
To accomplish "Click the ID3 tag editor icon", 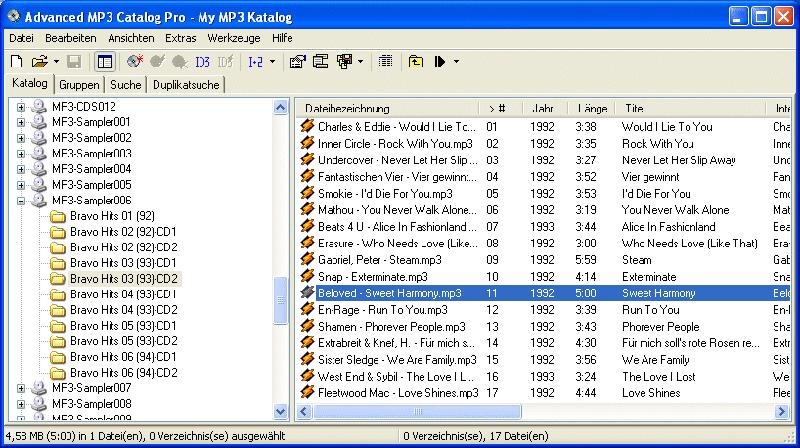I will point(203,62).
